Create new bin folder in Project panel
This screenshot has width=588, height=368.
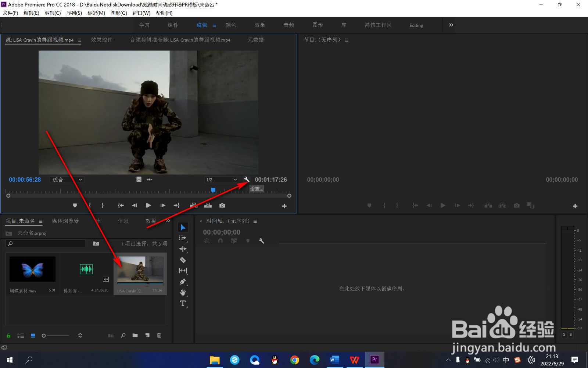click(135, 335)
